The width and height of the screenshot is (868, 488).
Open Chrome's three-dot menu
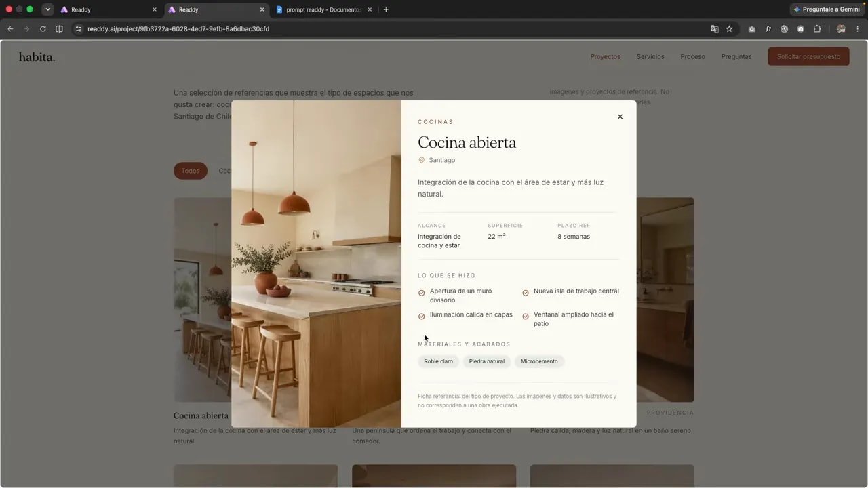pos(858,29)
